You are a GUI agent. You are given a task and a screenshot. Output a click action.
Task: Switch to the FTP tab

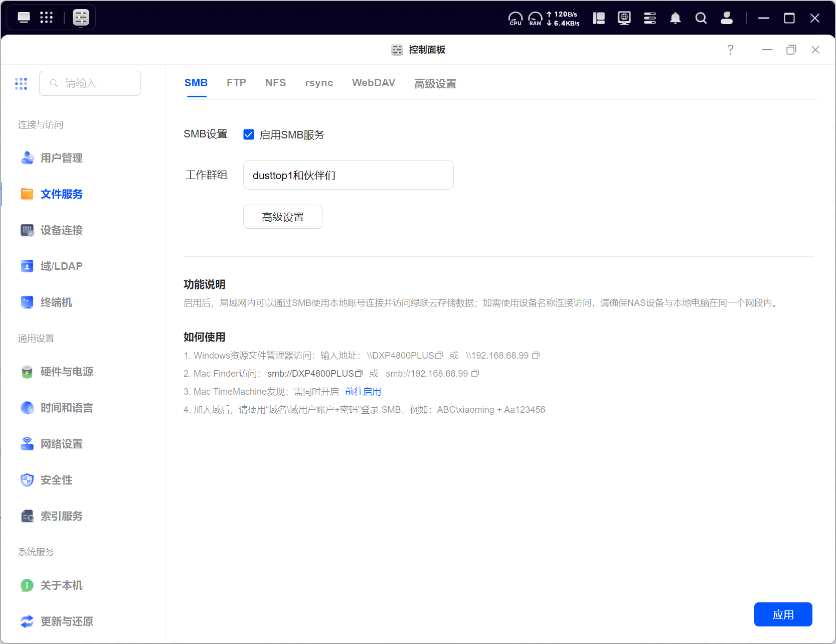click(x=236, y=83)
